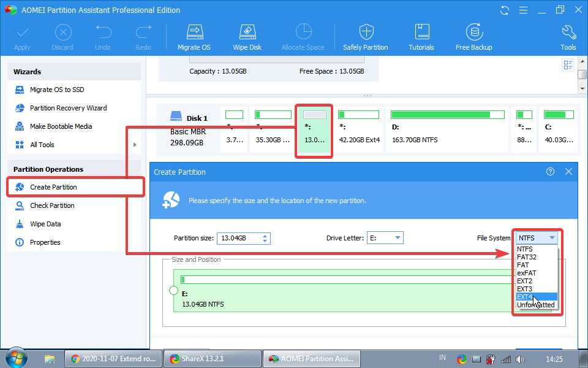Select Create Partition operation
Image resolution: width=588 pixels, height=368 pixels.
click(75, 187)
